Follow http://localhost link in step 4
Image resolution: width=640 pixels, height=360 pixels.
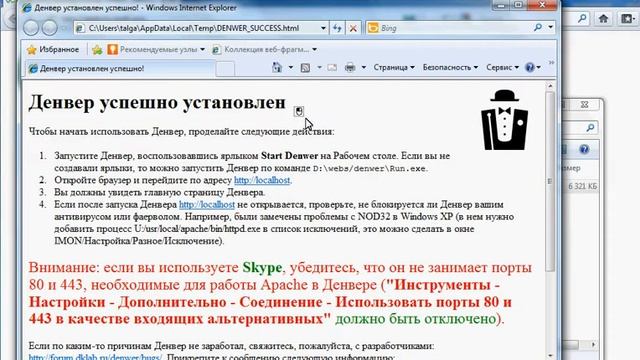(207, 204)
